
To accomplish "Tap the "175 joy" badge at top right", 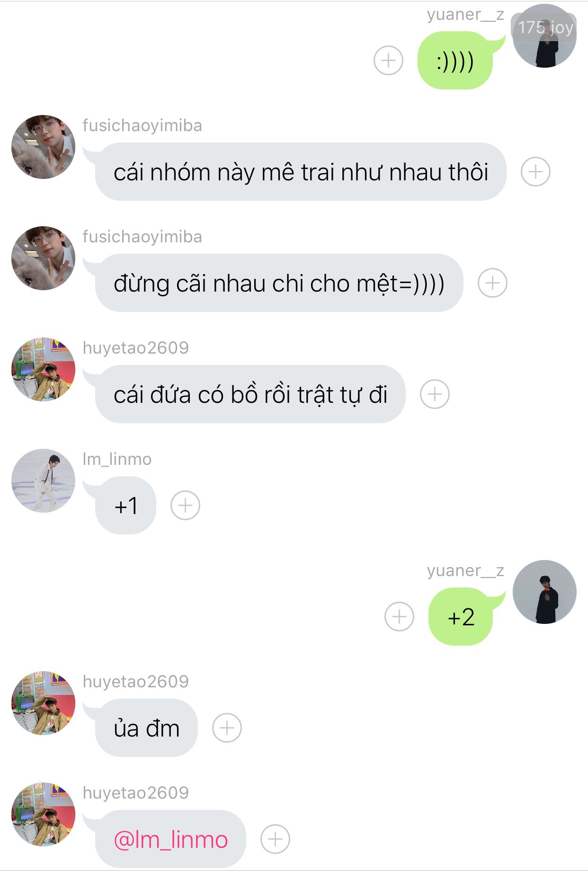I will (544, 27).
